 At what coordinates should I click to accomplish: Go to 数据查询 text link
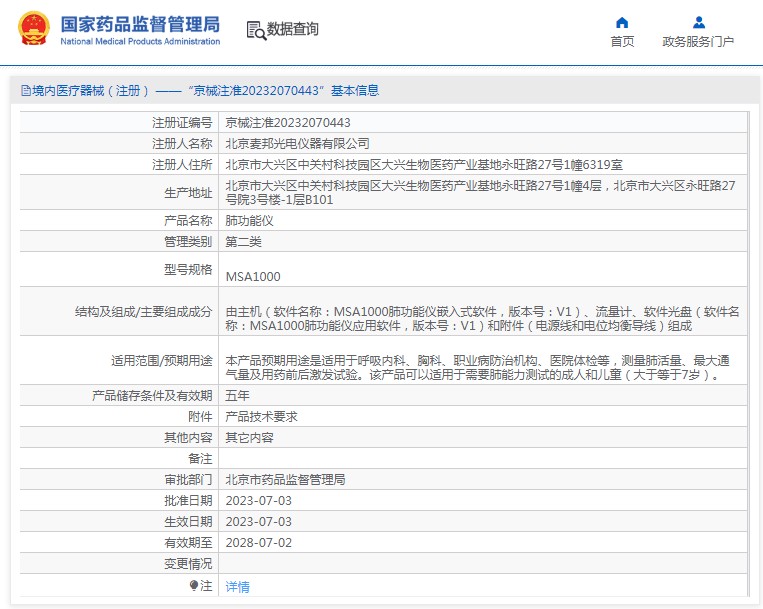click(293, 29)
